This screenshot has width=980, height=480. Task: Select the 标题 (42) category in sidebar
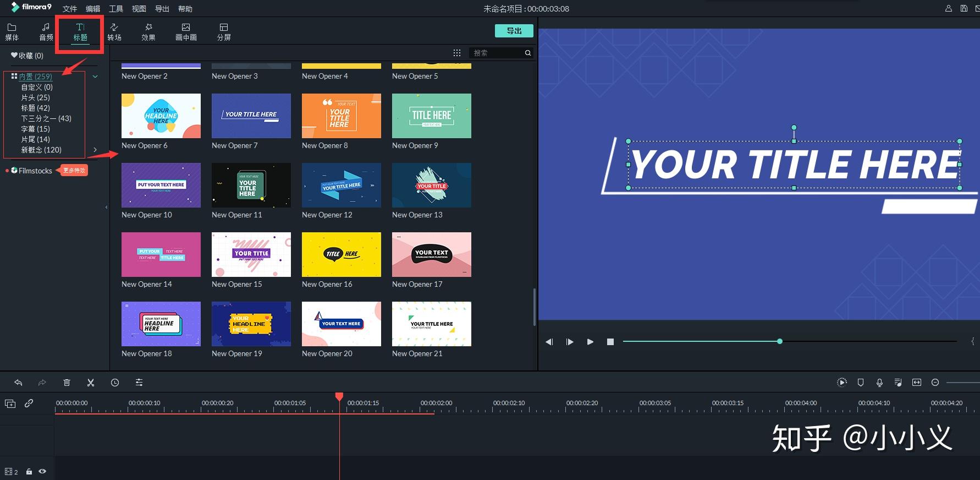[x=35, y=108]
